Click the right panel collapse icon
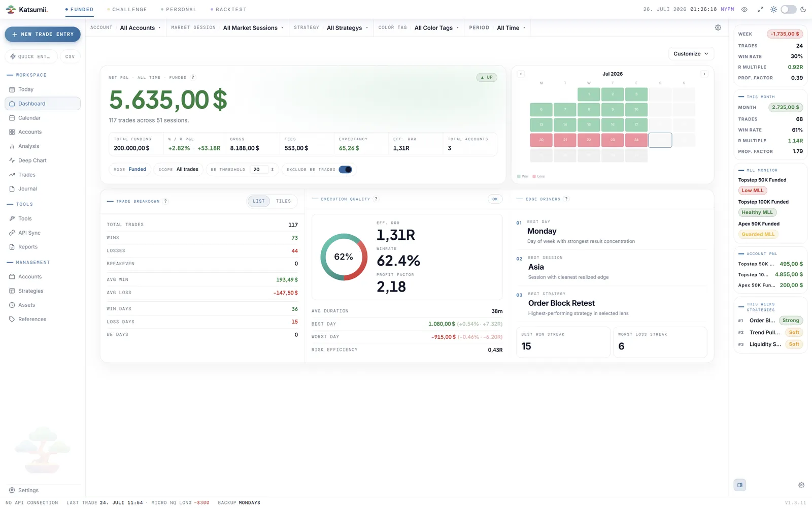812x508 pixels. point(740,485)
